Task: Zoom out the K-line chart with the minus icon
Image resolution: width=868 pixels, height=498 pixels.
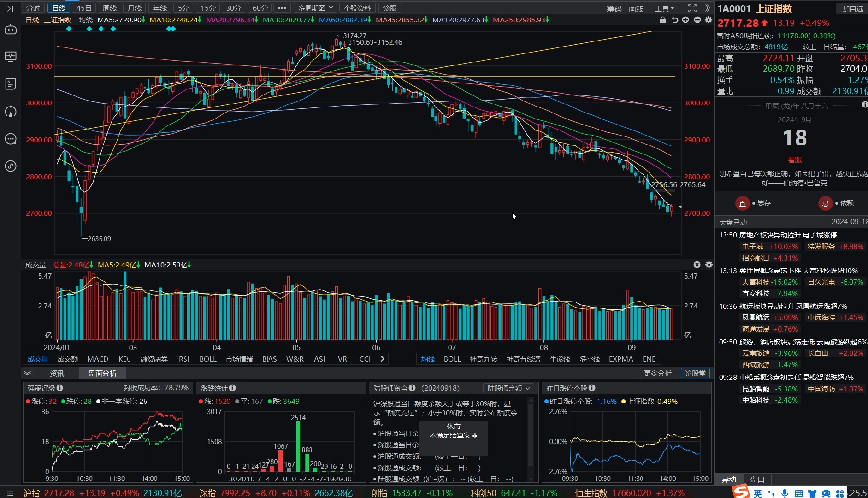Action: [x=697, y=20]
